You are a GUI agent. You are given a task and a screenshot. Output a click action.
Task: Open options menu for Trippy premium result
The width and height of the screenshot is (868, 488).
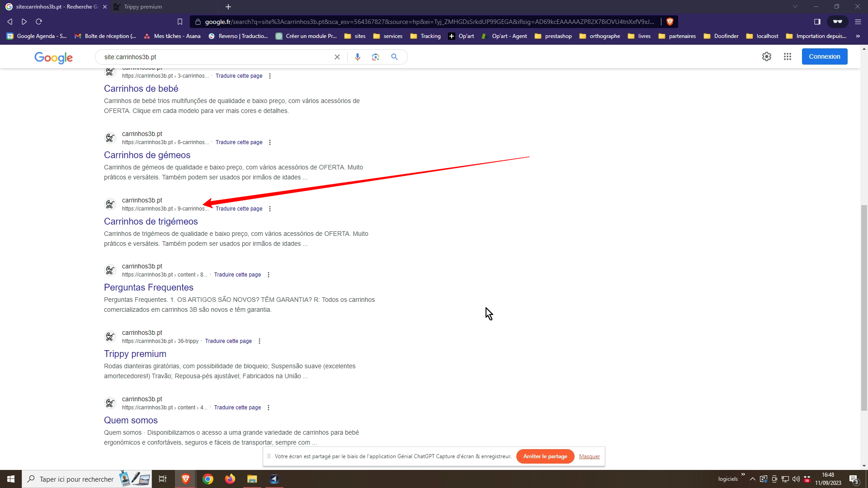click(x=259, y=341)
